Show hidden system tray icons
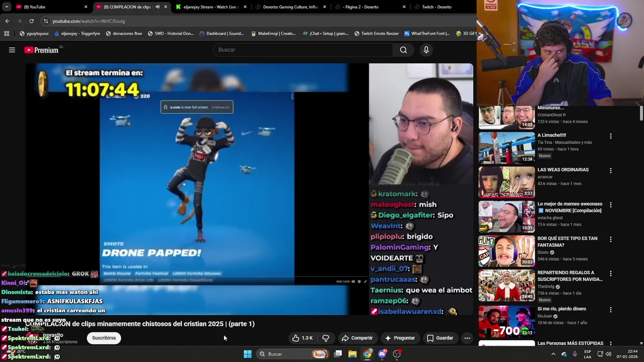Image resolution: width=644 pixels, height=362 pixels. 553,354
